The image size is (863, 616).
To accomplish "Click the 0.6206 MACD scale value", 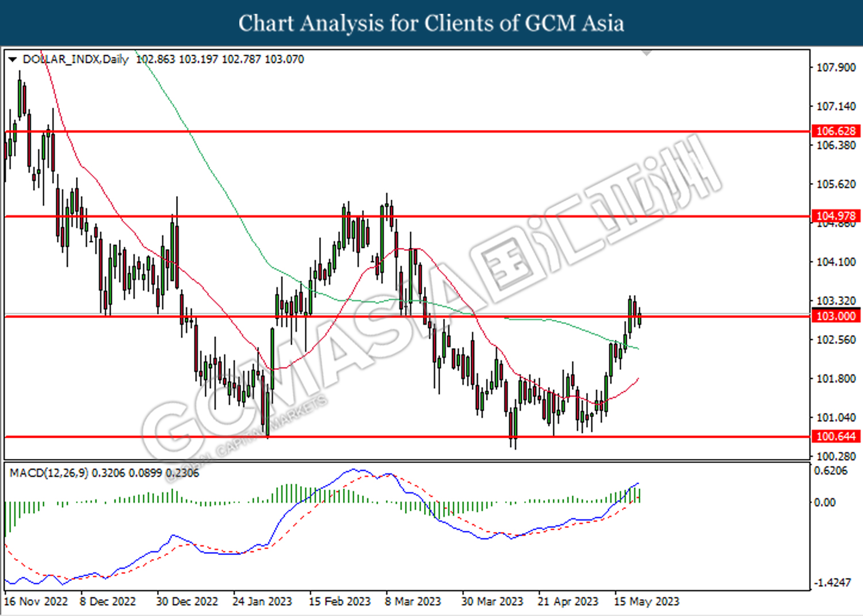I will point(831,471).
